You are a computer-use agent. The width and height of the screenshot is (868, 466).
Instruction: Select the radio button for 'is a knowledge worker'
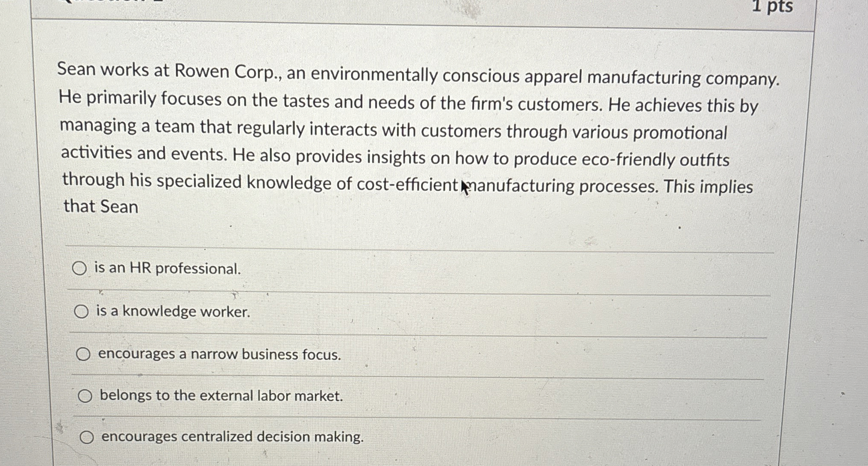pos(82,311)
